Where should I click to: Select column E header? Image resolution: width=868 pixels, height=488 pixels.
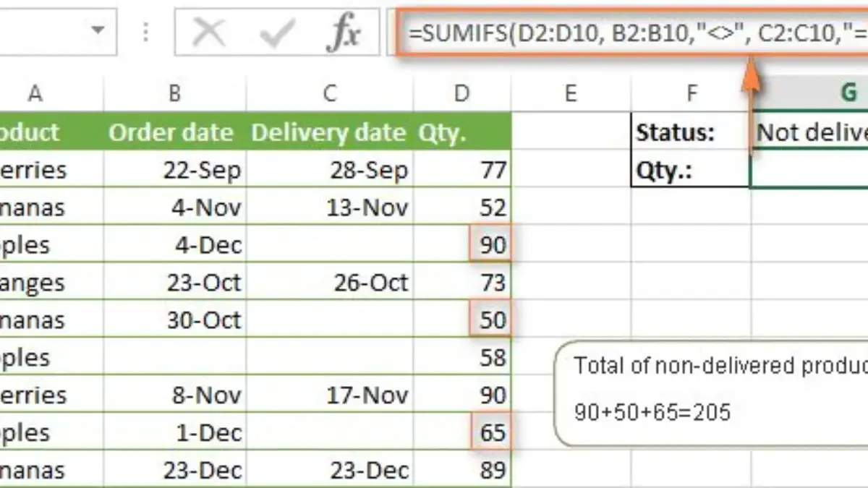tap(571, 93)
